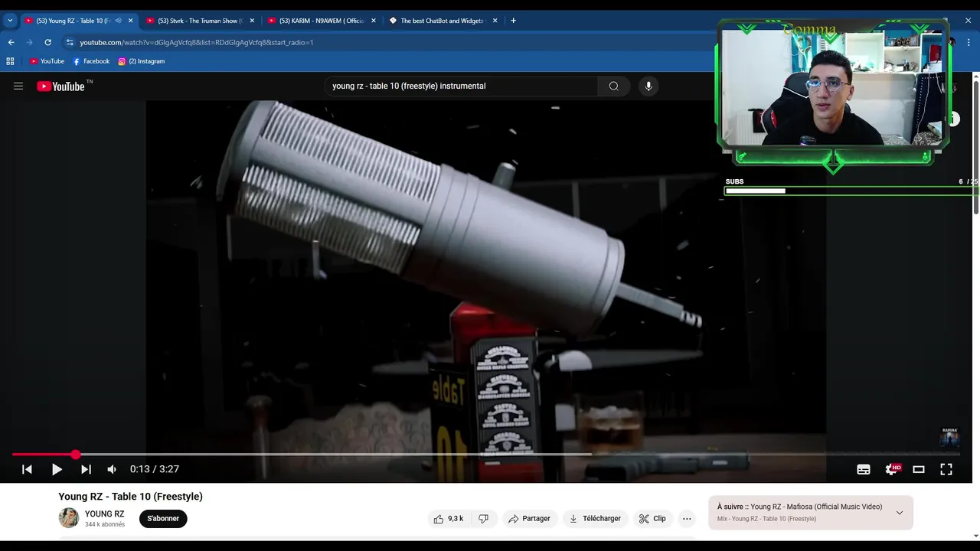Start voice search with microphone icon
This screenshot has width=980, height=551.
(x=648, y=86)
